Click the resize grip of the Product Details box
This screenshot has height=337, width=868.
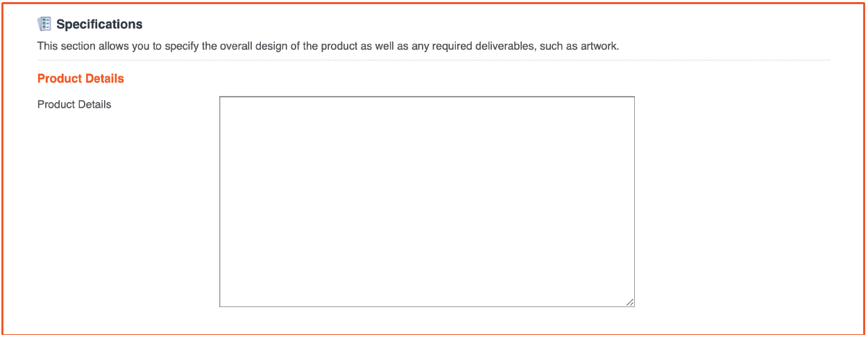(x=629, y=302)
